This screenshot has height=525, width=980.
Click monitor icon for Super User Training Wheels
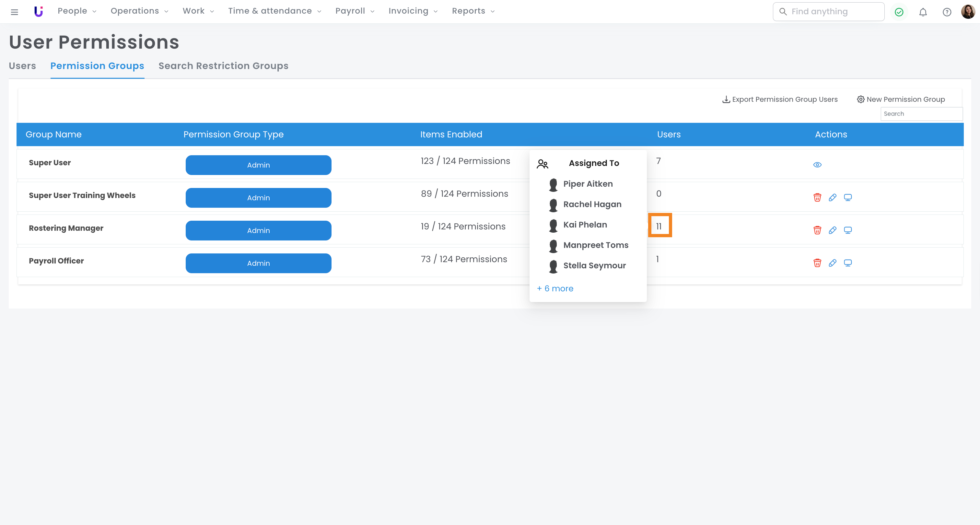pyautogui.click(x=847, y=197)
